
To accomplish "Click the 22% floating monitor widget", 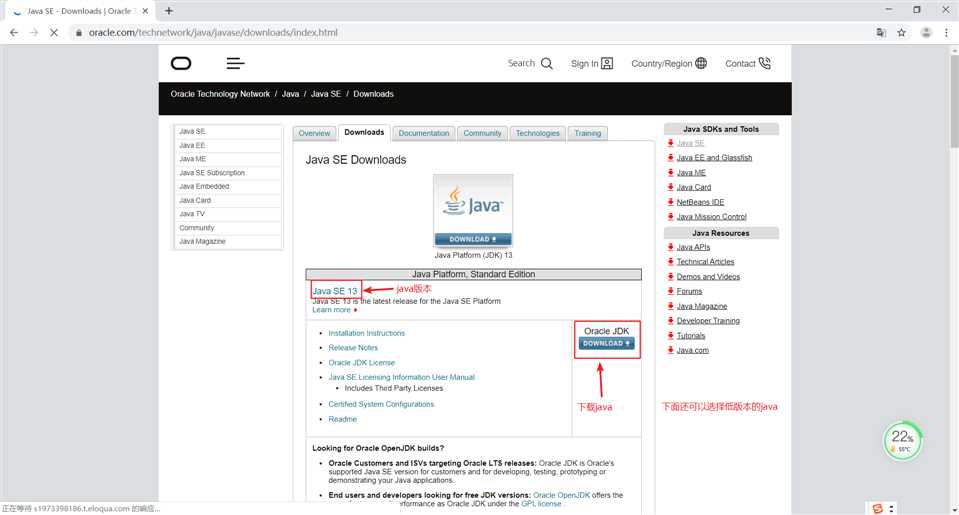I will pos(902,440).
